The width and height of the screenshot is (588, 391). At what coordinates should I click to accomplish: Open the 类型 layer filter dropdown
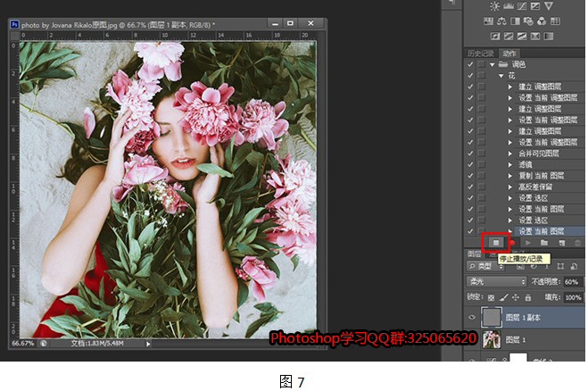(x=485, y=266)
